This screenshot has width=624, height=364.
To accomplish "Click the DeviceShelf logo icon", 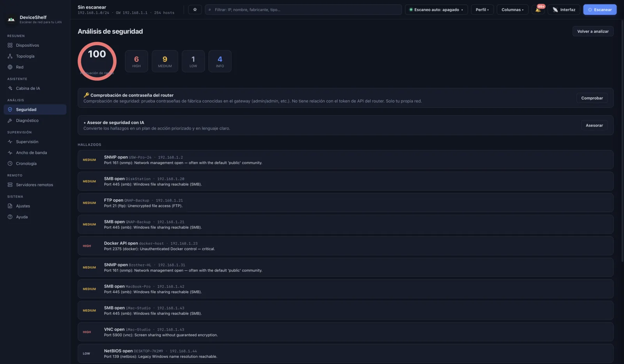I will pyautogui.click(x=11, y=19).
